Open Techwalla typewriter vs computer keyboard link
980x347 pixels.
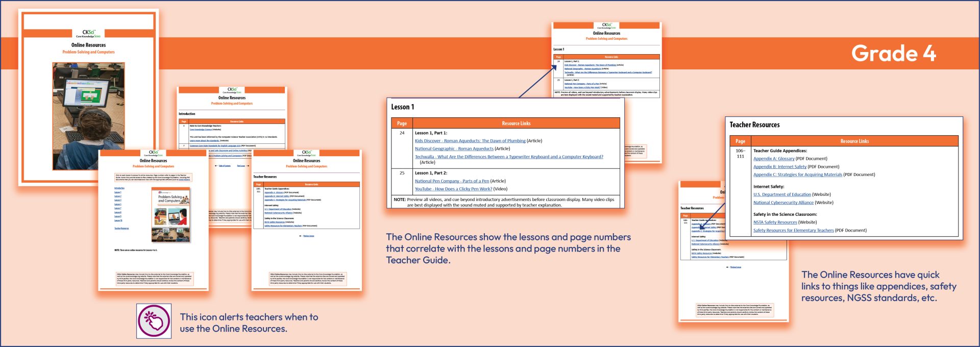[x=508, y=157]
